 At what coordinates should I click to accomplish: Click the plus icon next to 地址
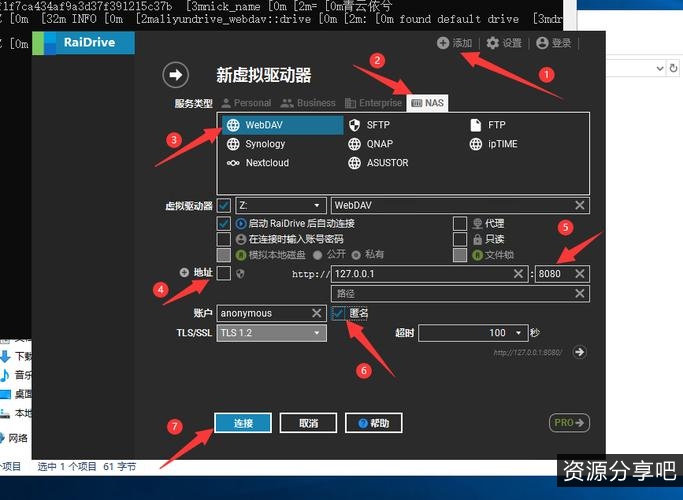click(184, 272)
